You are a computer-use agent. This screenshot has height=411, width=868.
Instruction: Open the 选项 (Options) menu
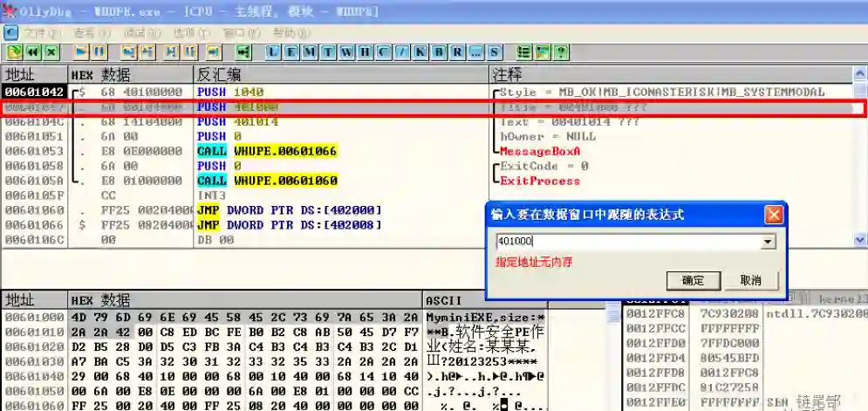pos(192,32)
